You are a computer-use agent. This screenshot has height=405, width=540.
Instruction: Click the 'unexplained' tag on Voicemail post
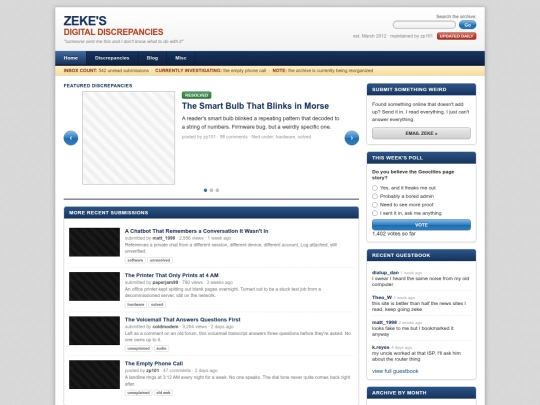[x=138, y=349]
